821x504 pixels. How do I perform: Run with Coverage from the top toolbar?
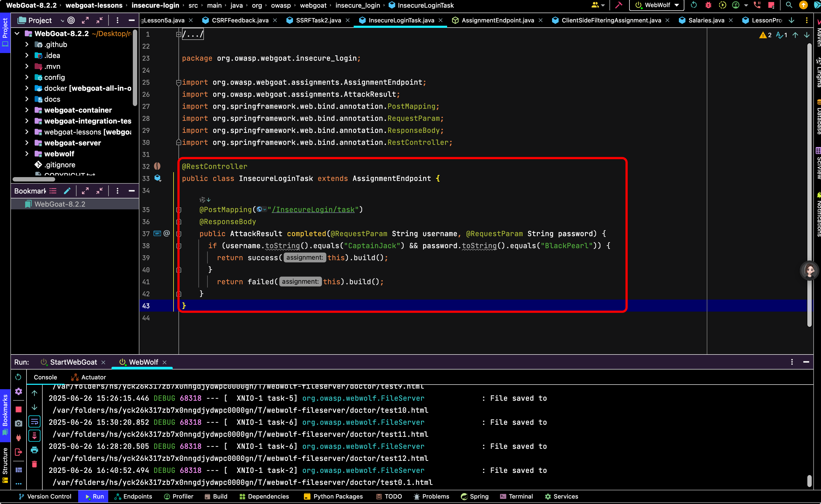pos(722,5)
